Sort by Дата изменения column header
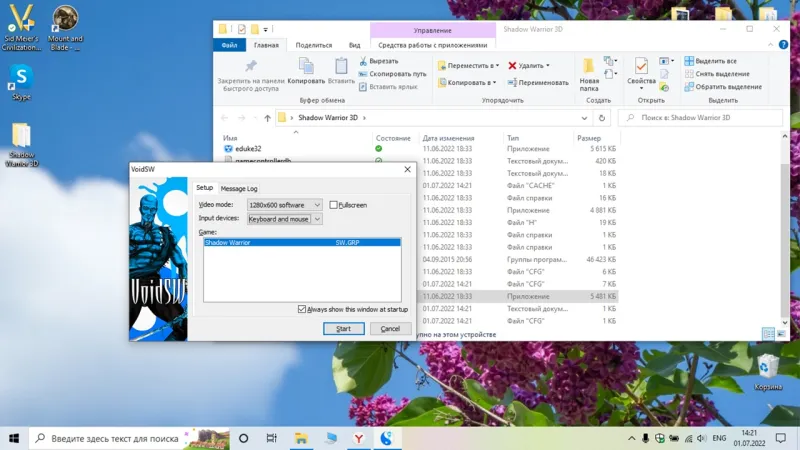Viewport: 800px width, 450px height. point(448,138)
